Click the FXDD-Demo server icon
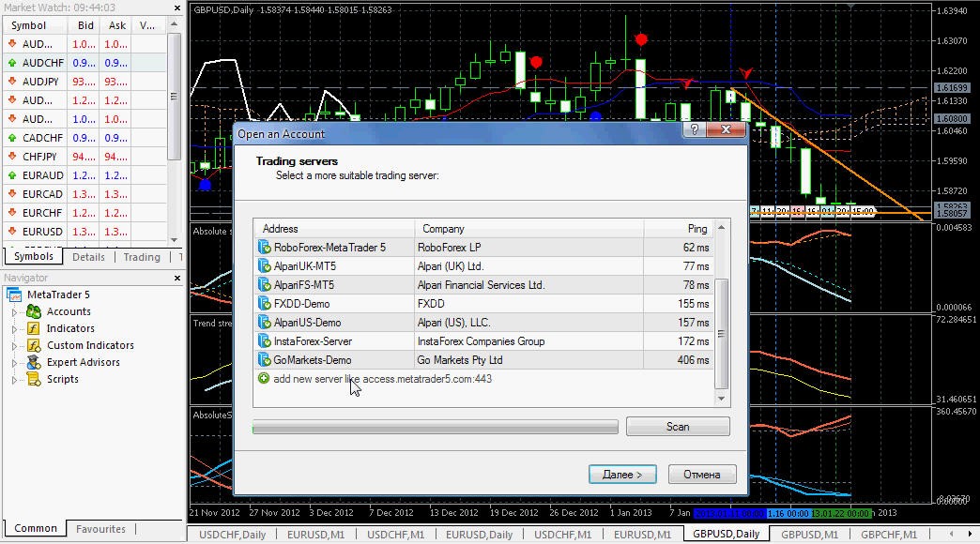The width and height of the screenshot is (980, 544). click(x=264, y=304)
